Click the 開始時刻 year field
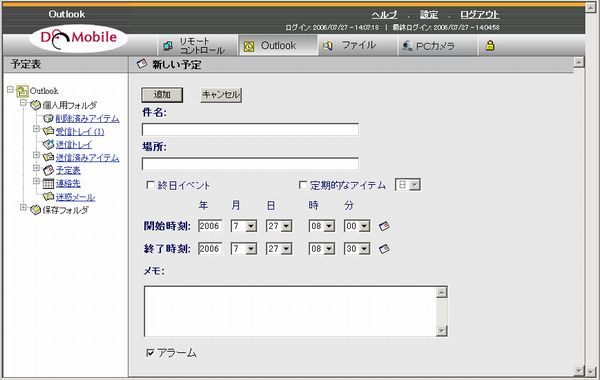 point(210,226)
